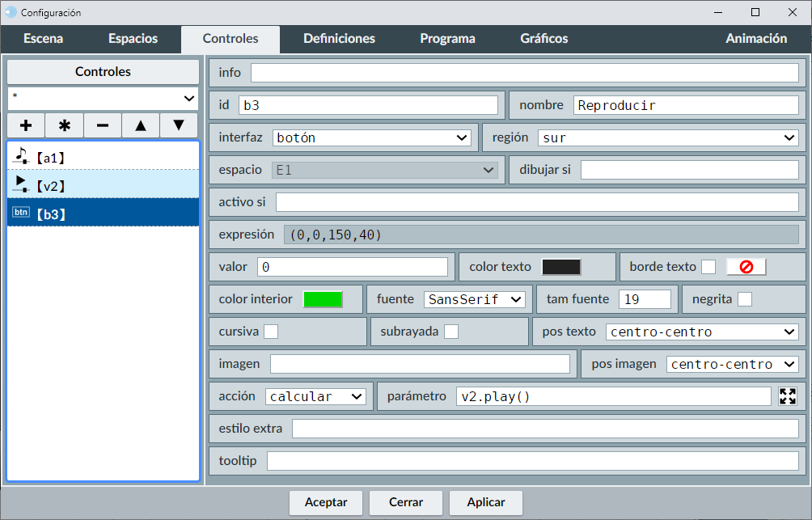Enable the negrita checkbox
Screen dimensions: 812x520
coord(745,299)
